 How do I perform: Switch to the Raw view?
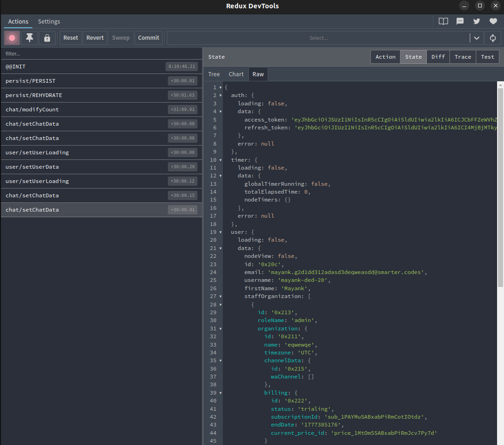(x=258, y=74)
